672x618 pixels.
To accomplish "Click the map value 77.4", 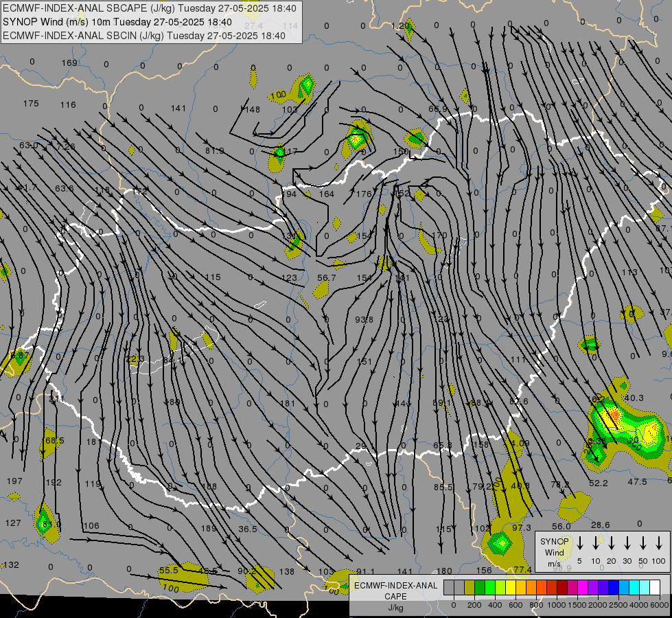I will point(522,569).
